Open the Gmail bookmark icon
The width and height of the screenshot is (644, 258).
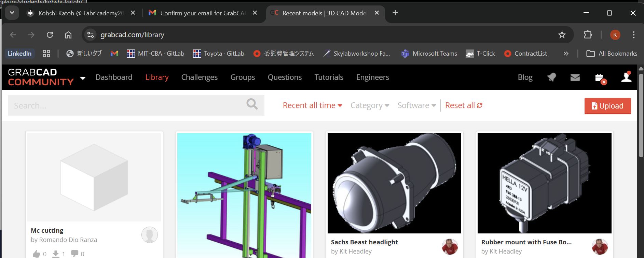pos(114,54)
